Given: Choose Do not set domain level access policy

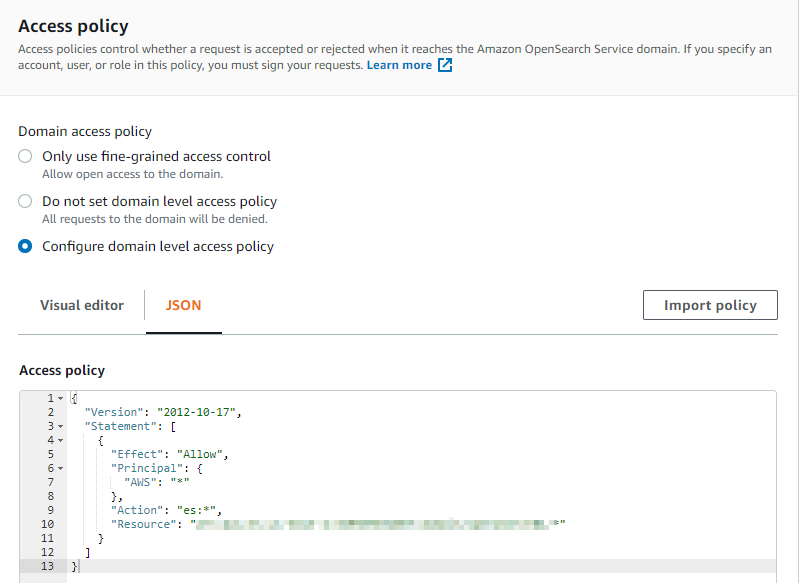Looking at the screenshot, I should pos(26,201).
